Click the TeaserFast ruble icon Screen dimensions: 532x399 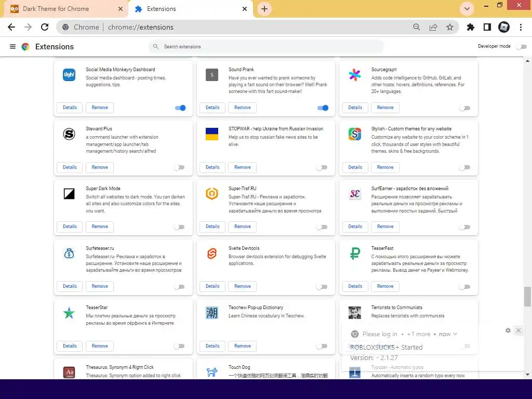(x=354, y=254)
